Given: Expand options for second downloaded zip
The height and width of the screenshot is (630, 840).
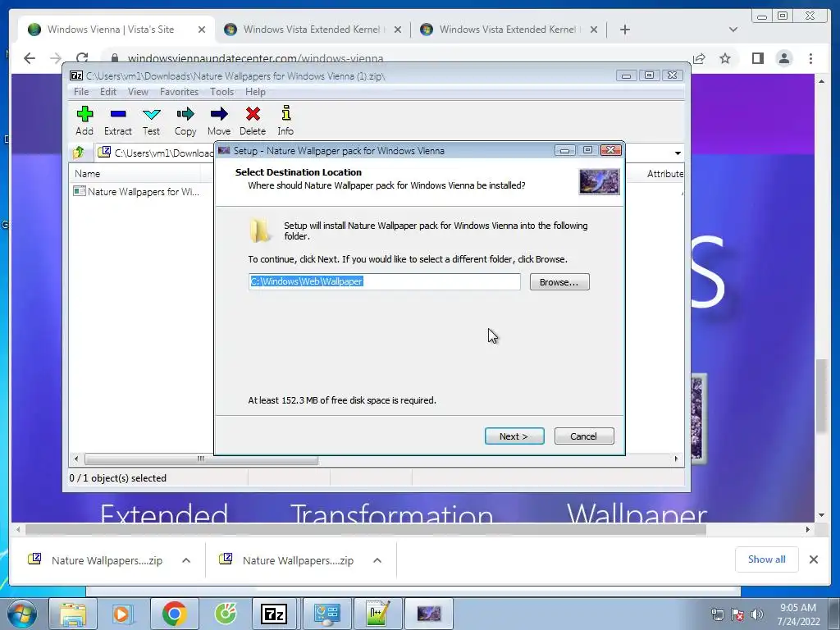Looking at the screenshot, I should [x=377, y=560].
